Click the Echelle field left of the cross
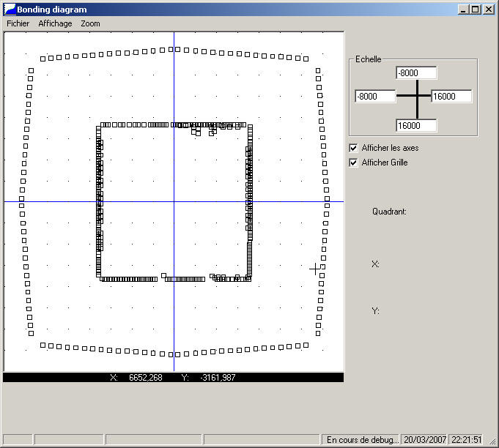 click(x=375, y=97)
